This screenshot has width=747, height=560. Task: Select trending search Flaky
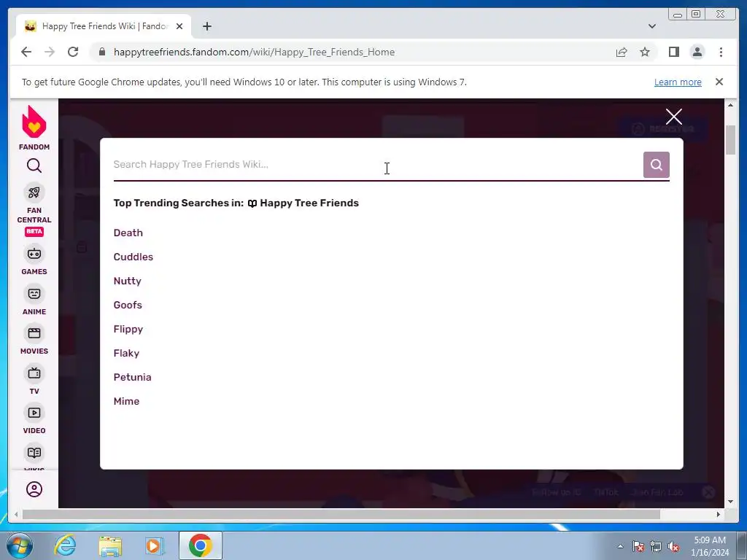126,354
